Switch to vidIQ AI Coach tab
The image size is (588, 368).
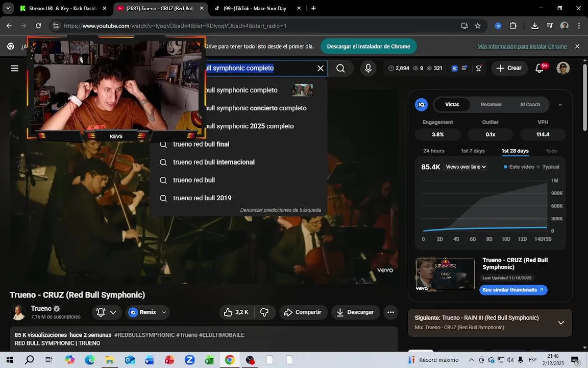point(530,104)
